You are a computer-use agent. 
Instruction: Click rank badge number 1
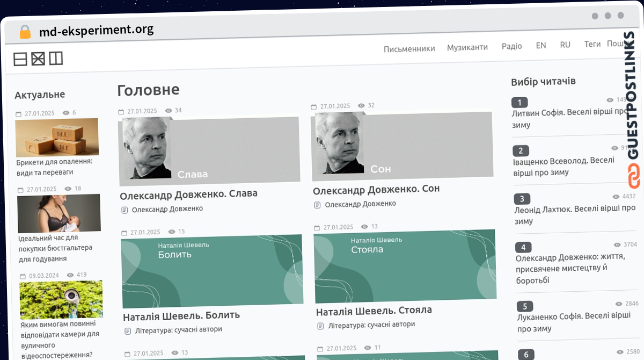click(519, 102)
